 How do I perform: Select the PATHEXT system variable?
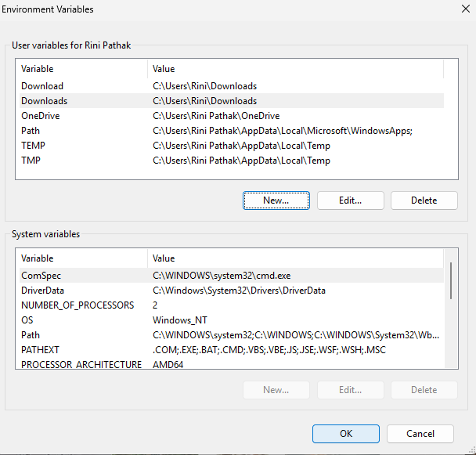click(x=40, y=350)
